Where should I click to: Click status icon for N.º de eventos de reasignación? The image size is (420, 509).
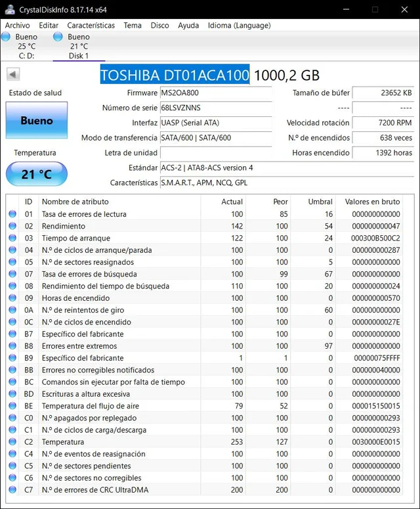click(x=12, y=454)
